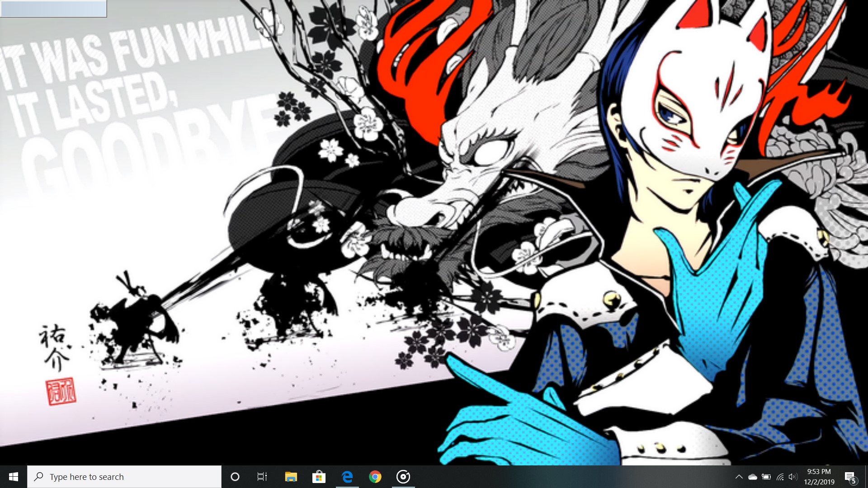Open Wi-Fi network settings flyout
The image size is (868, 488).
(x=780, y=477)
